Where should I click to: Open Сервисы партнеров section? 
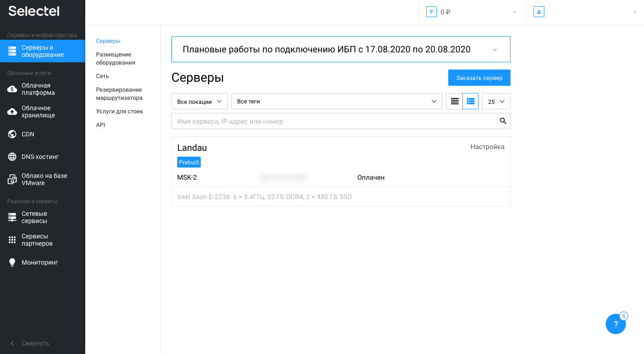42,240
